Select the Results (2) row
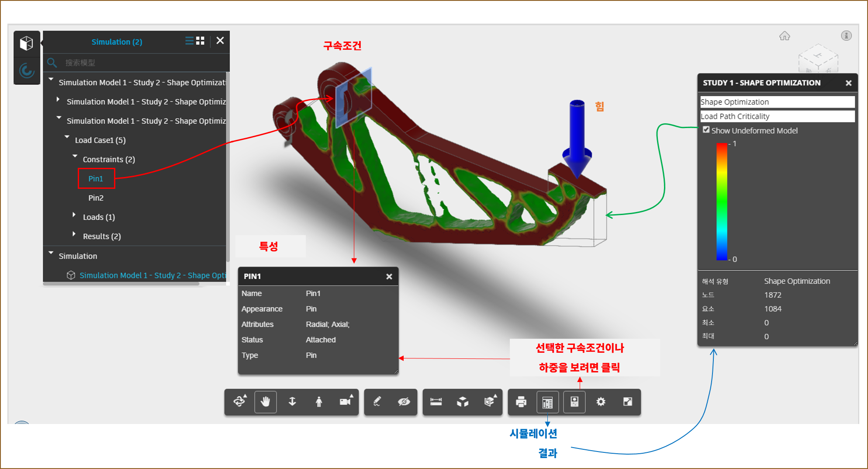The image size is (868, 469). (102, 236)
